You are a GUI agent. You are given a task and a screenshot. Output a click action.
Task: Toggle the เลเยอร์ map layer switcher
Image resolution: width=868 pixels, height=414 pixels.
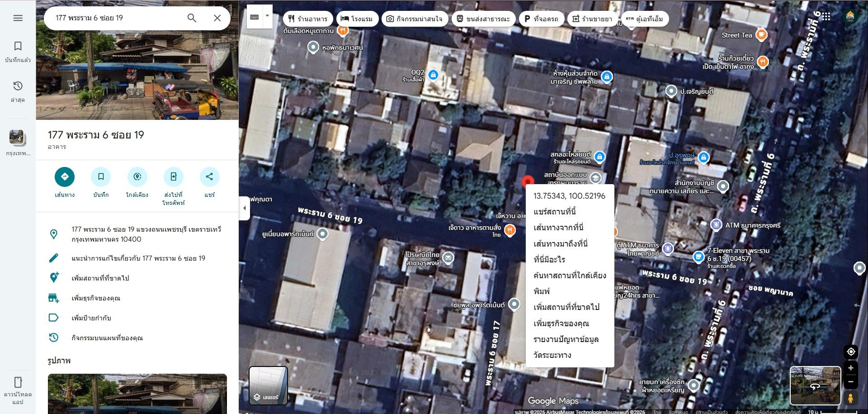(x=268, y=385)
